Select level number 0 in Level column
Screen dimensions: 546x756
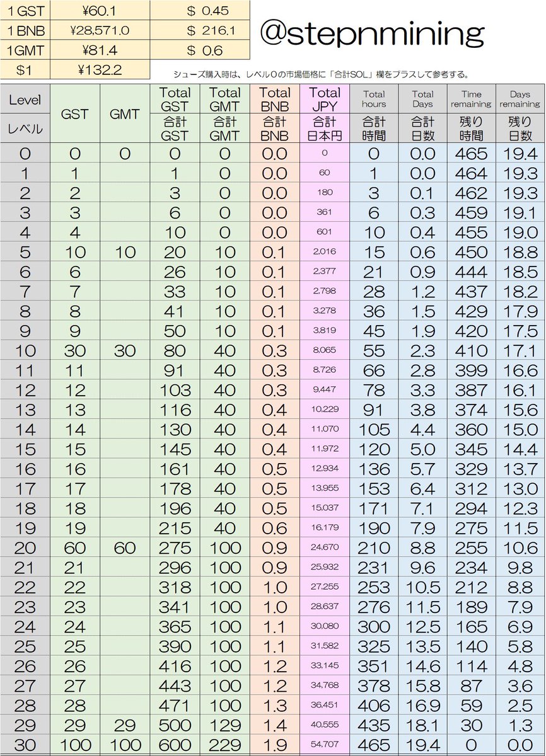pyautogui.click(x=25, y=154)
